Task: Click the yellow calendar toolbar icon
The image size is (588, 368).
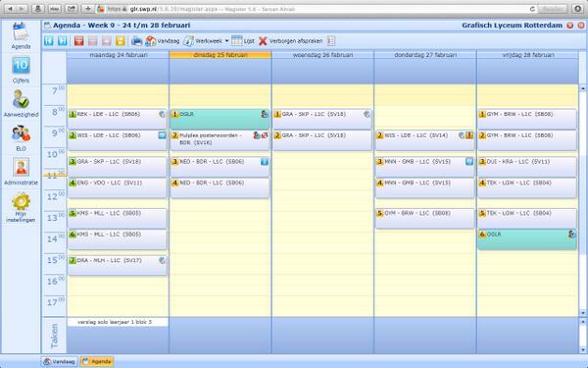Action: (121, 41)
